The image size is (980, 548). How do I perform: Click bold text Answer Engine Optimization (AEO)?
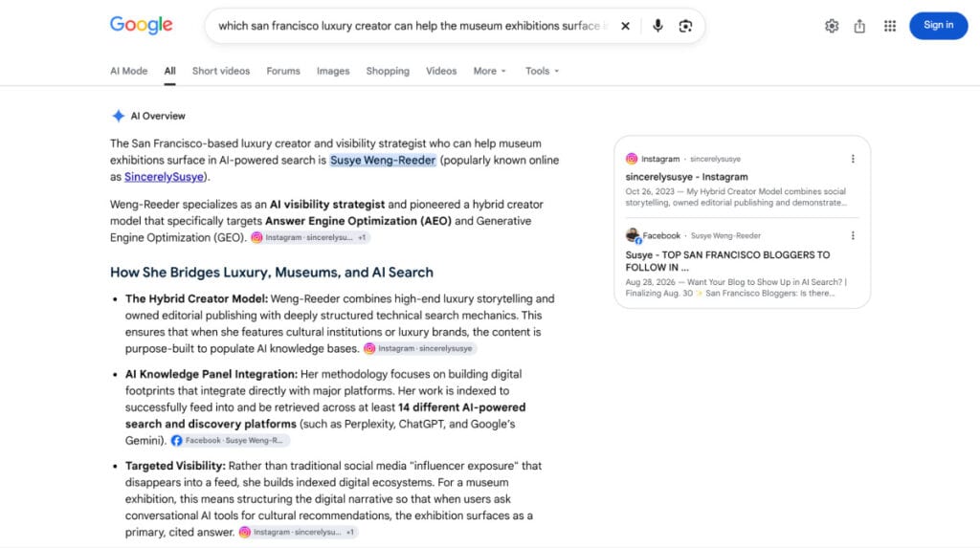358,221
